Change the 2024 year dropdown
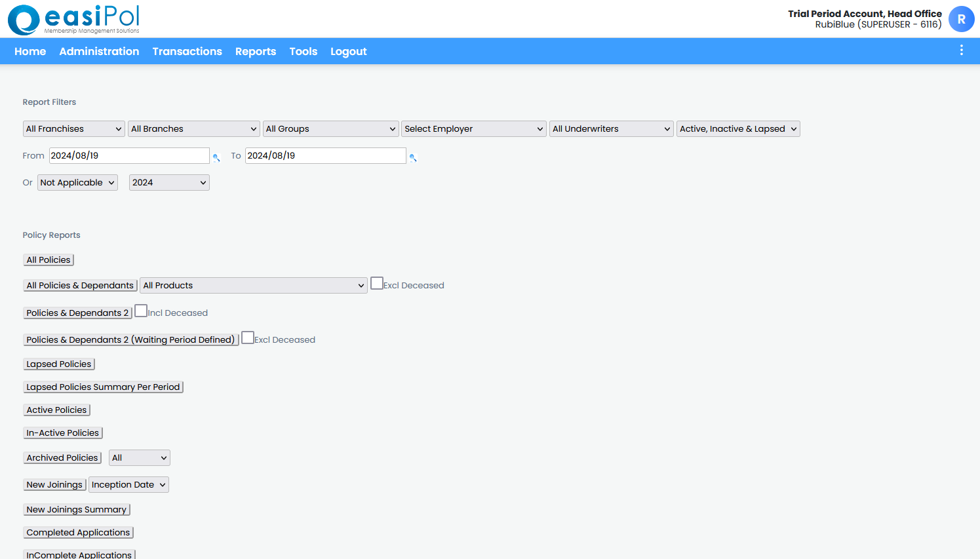 click(x=168, y=182)
